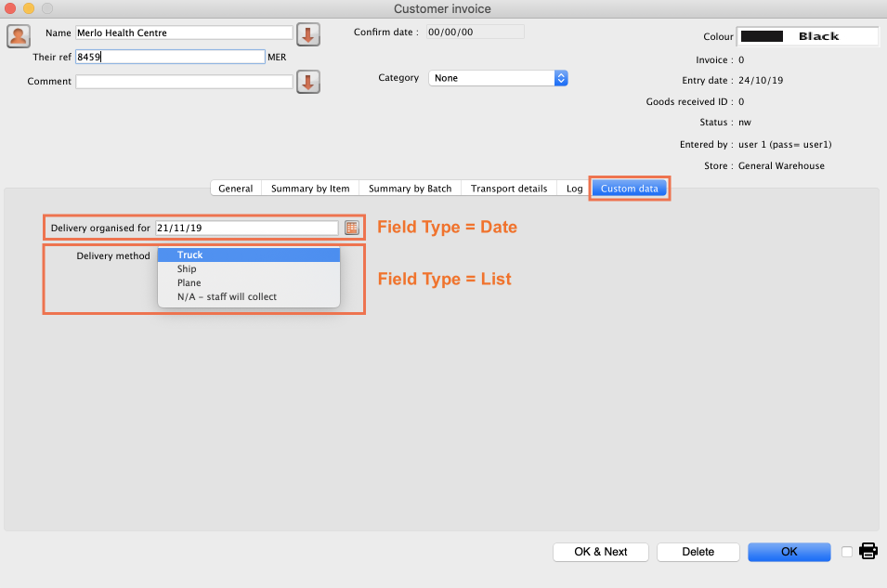Click the Delete button

click(x=698, y=552)
